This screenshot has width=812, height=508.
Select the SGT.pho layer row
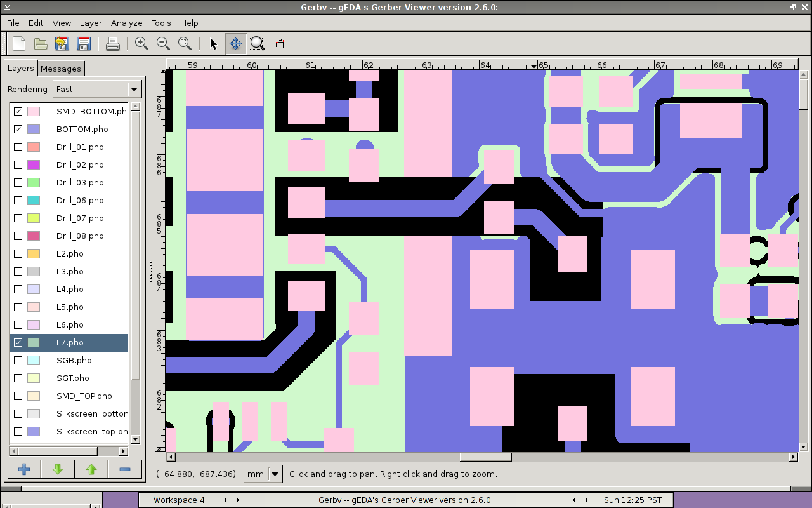pos(73,378)
